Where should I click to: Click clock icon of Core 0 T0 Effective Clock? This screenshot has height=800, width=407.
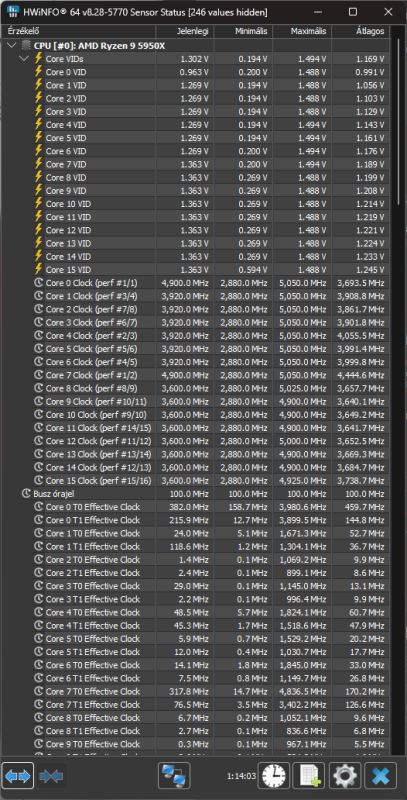tap(38, 507)
